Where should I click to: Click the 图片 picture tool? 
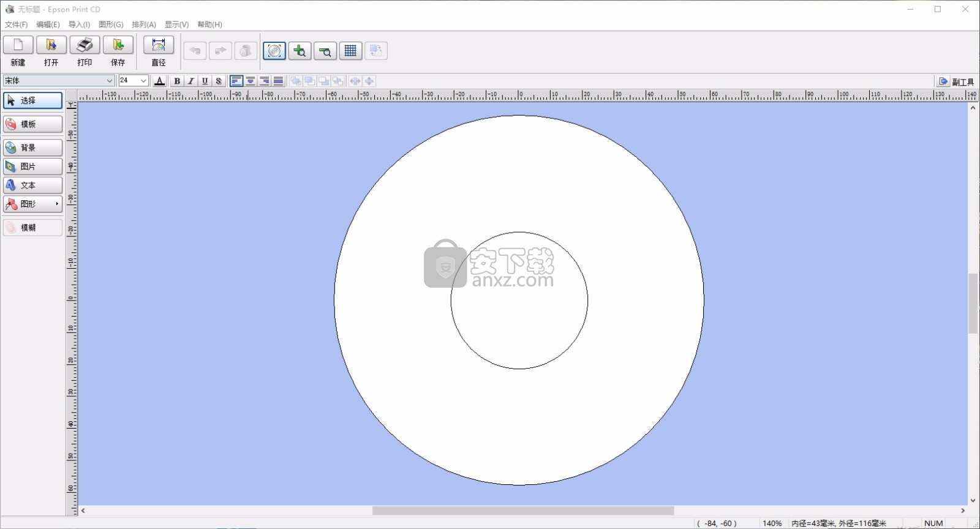[33, 167]
